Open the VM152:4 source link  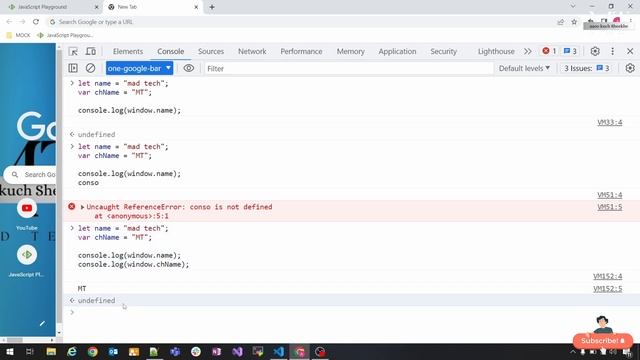pos(607,276)
